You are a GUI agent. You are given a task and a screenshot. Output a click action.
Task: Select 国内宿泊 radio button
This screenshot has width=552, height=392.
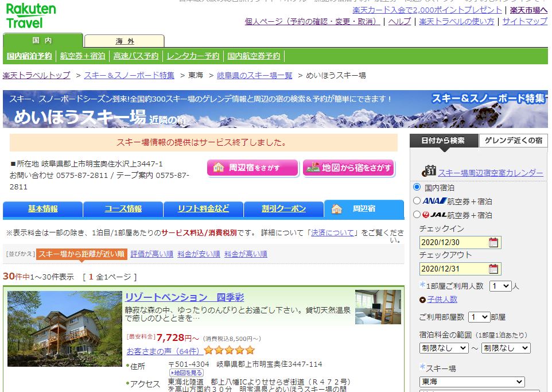click(417, 187)
